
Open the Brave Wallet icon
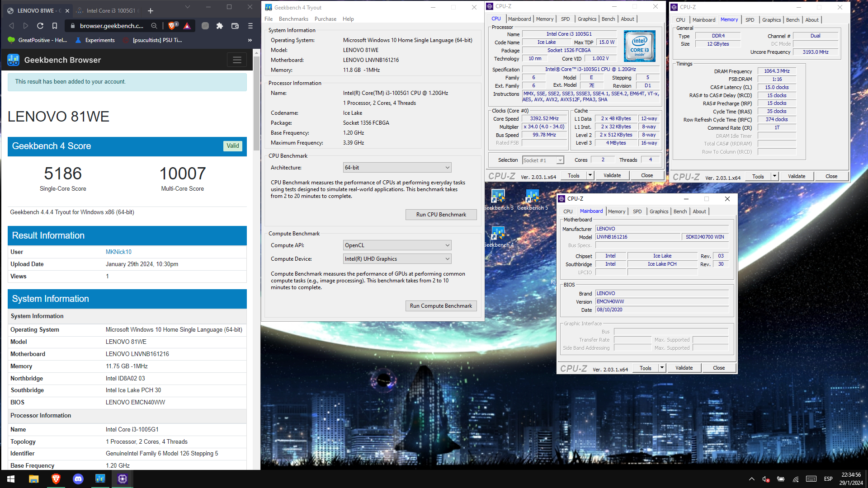pyautogui.click(x=235, y=26)
